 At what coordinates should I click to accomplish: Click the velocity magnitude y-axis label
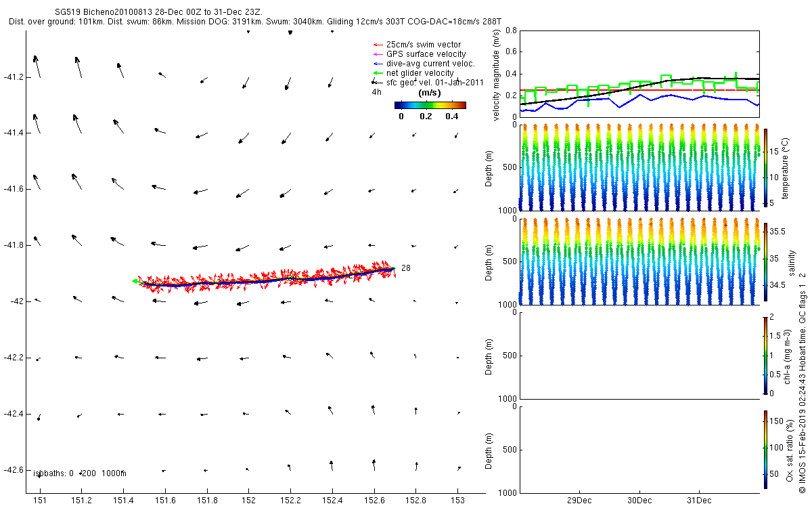tap(497, 75)
